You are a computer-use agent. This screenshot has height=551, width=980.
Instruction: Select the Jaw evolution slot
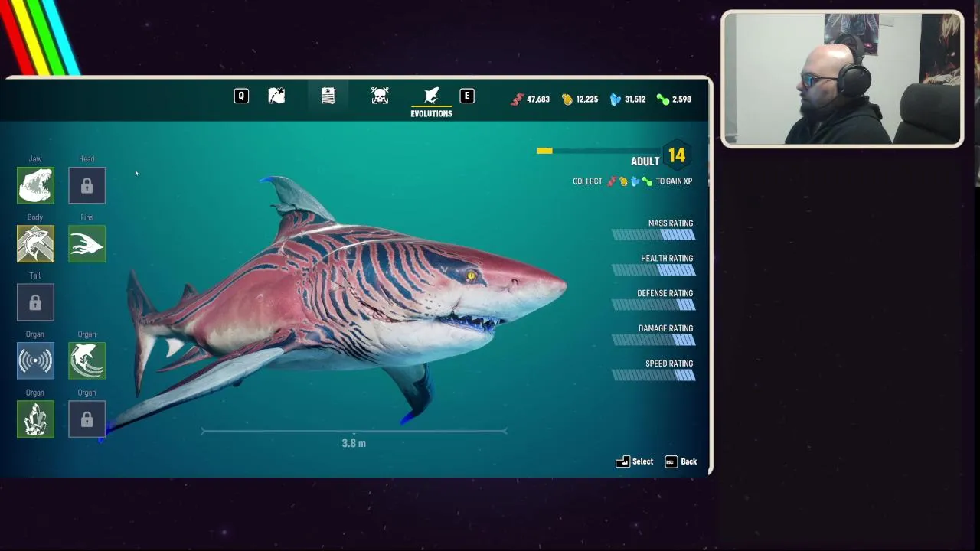[35, 186]
